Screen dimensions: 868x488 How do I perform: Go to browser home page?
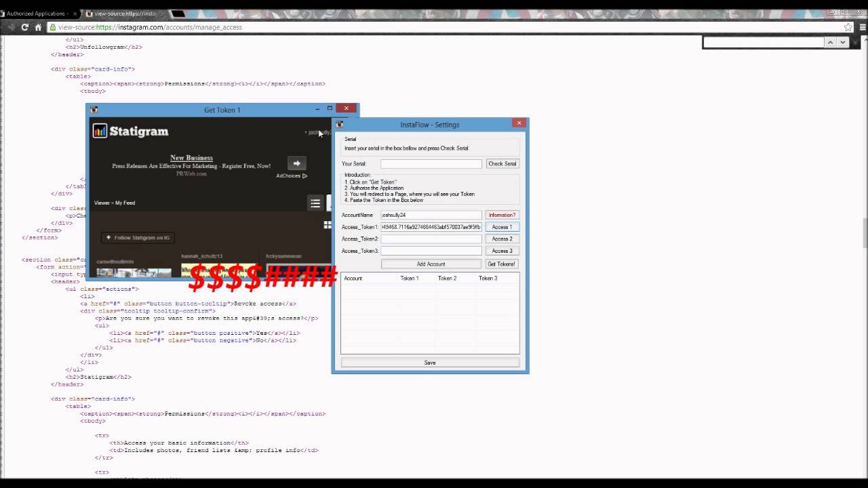tap(38, 27)
